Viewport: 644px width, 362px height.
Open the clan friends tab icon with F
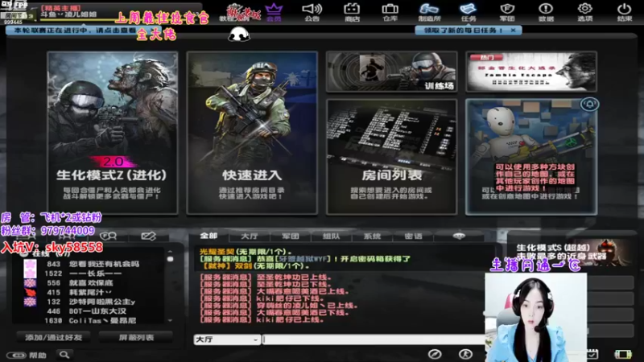109,236
